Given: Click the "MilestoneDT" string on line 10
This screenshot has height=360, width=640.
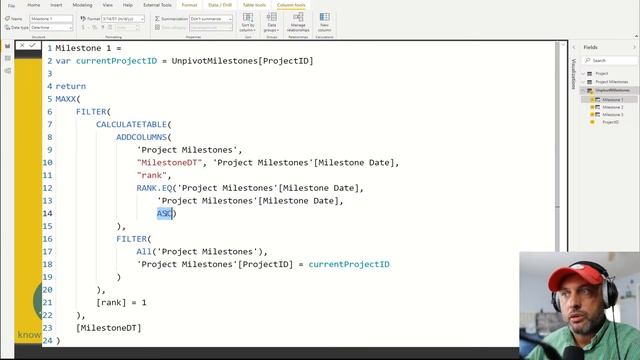Looking at the screenshot, I should 169,162.
